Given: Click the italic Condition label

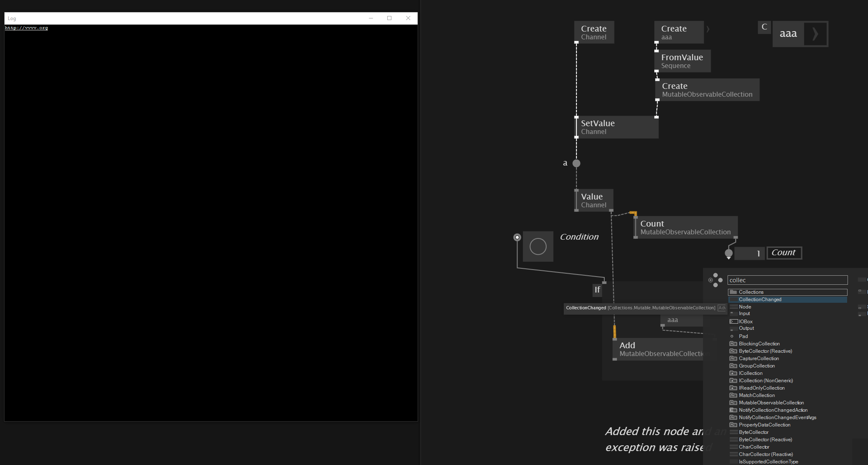Looking at the screenshot, I should (579, 237).
